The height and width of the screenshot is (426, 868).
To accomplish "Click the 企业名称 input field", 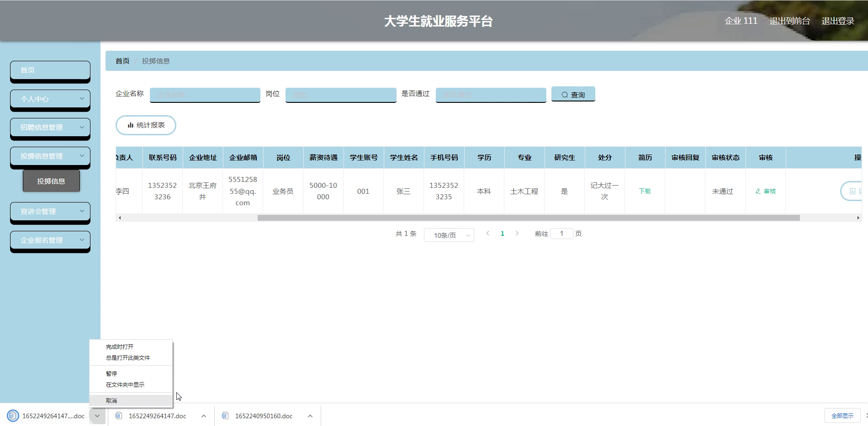I will pyautogui.click(x=205, y=95).
